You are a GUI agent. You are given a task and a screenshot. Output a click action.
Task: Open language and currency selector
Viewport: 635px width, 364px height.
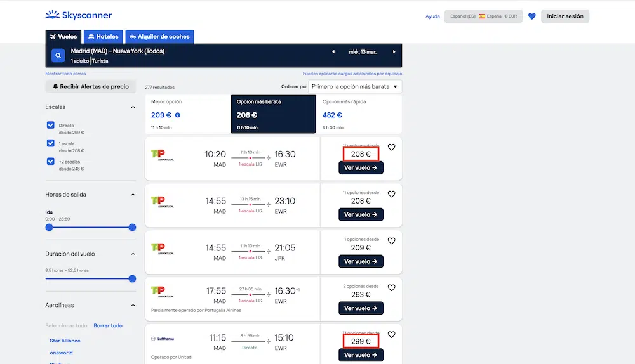(x=483, y=16)
